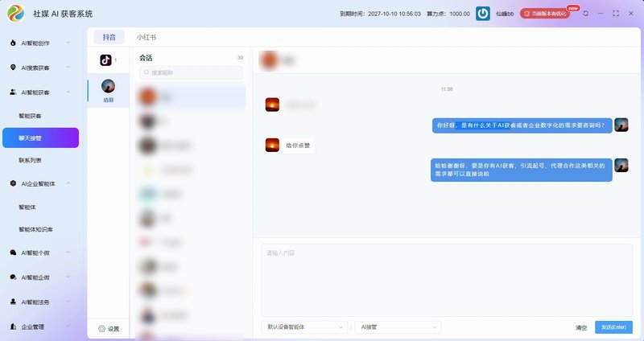This screenshot has width=644, height=341.
Task: Expand the AI智能企微 menu chevron
Action: click(x=68, y=277)
